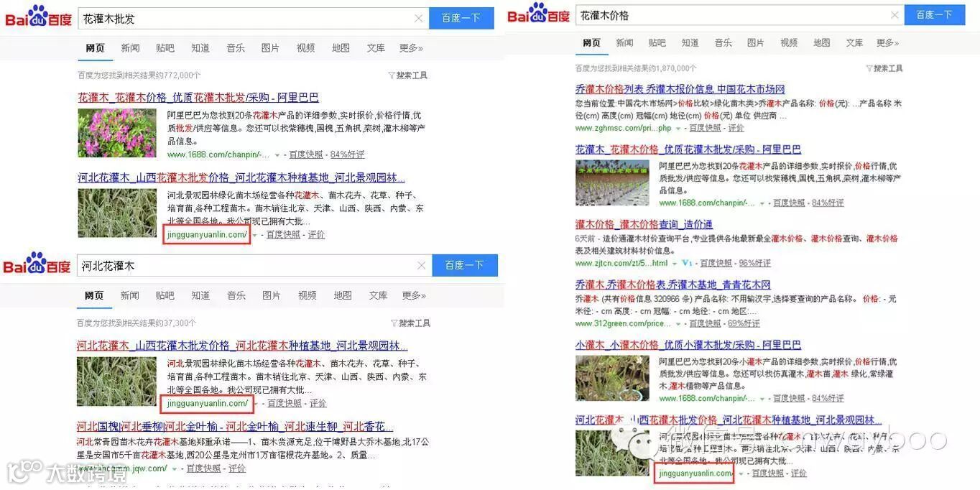Open 百度快照 for zghmsc.com result
Image resolution: width=980 pixels, height=490 pixels.
click(705, 129)
